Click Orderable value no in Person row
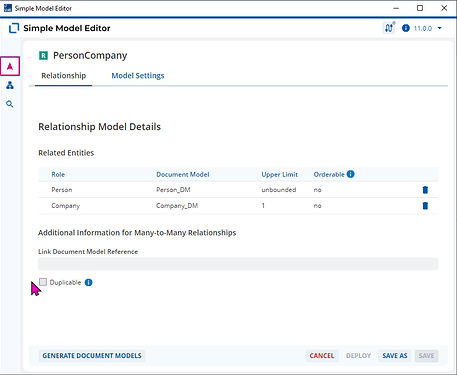457x375 pixels. (x=317, y=190)
